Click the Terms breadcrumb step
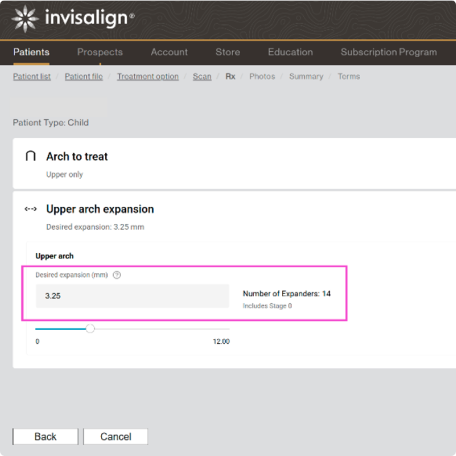Image resolution: width=456 pixels, height=456 pixels. tap(349, 76)
